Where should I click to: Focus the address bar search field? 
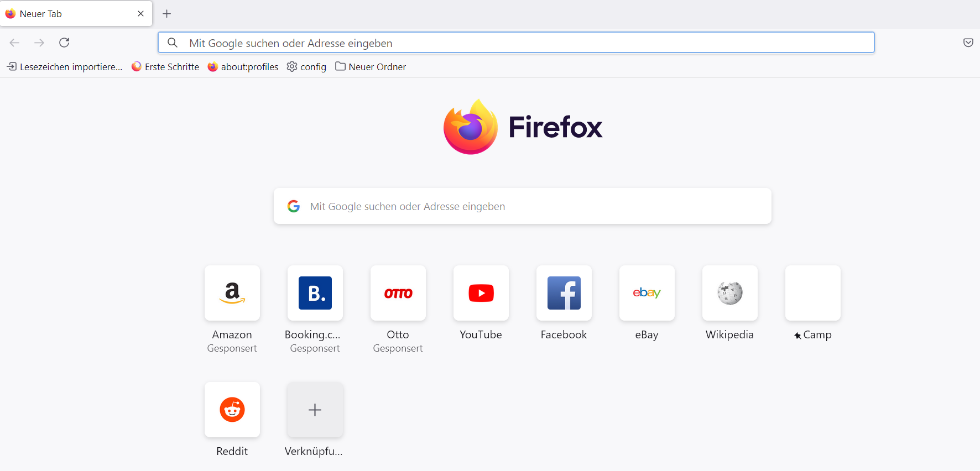coord(516,43)
